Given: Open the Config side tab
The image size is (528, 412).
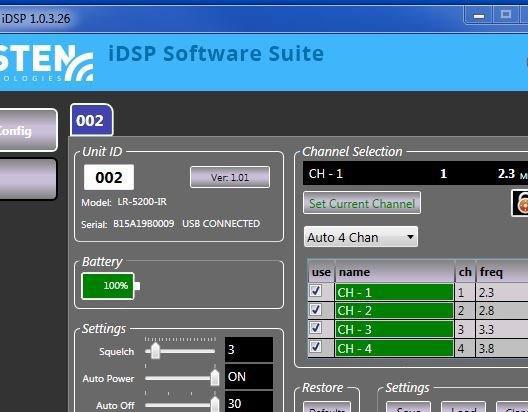Looking at the screenshot, I should (x=28, y=130).
